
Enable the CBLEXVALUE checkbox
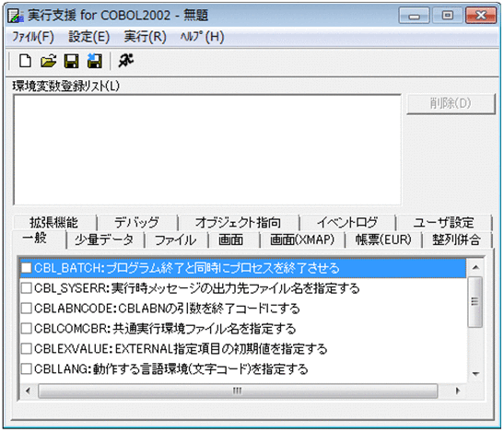pyautogui.click(x=27, y=349)
